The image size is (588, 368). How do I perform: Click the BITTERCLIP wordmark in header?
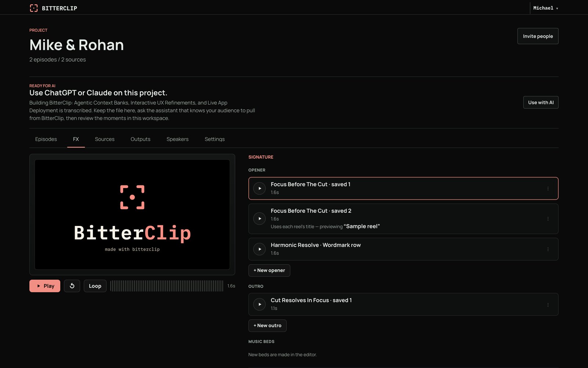[x=60, y=8]
